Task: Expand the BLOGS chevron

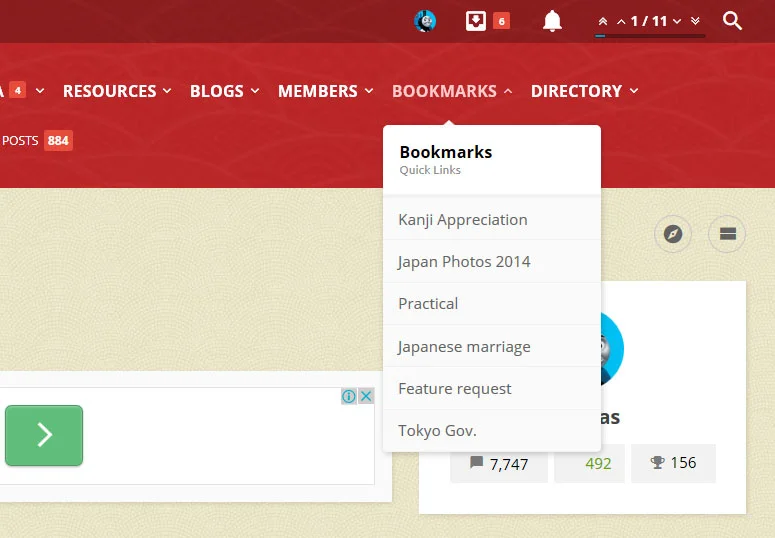Action: click(x=255, y=90)
